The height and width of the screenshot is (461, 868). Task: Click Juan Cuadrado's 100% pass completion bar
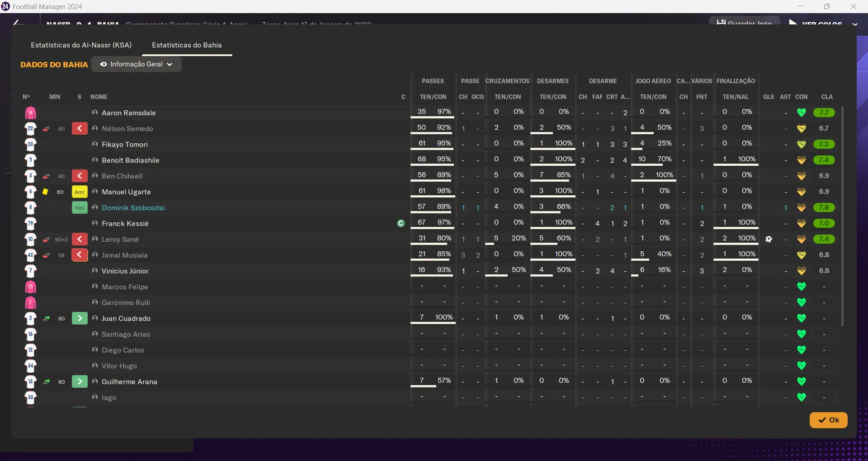[433, 324]
